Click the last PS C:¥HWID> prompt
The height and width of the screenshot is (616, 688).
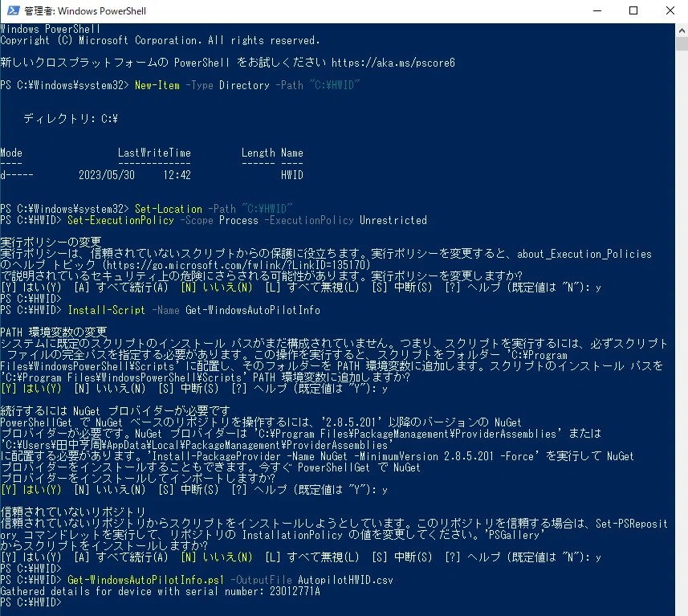31,602
